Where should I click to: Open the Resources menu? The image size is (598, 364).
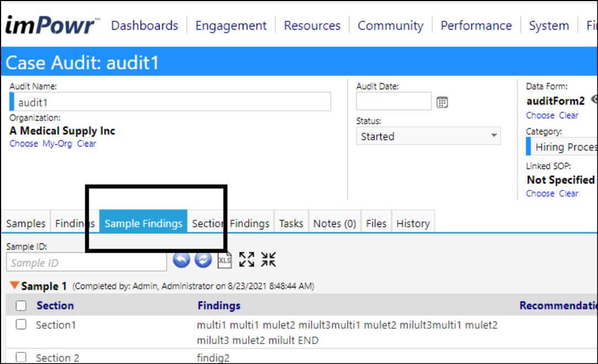(x=312, y=25)
